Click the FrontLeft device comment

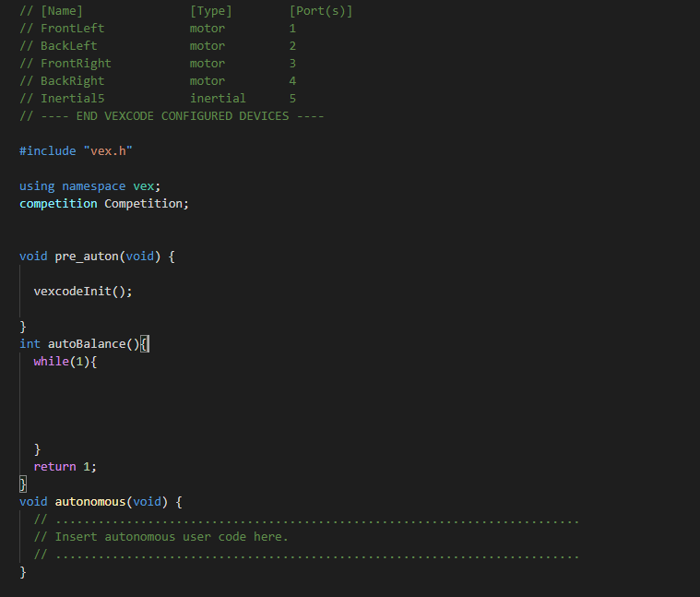pyautogui.click(x=72, y=29)
